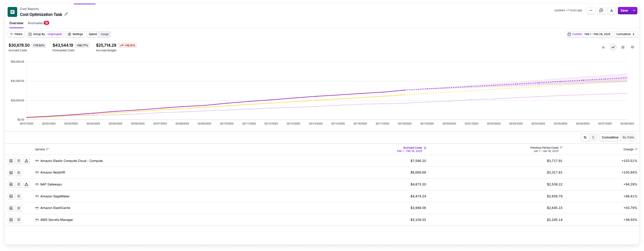This screenshot has width=644, height=251.
Task: Select Cumulative table mode
Action: tap(610, 137)
